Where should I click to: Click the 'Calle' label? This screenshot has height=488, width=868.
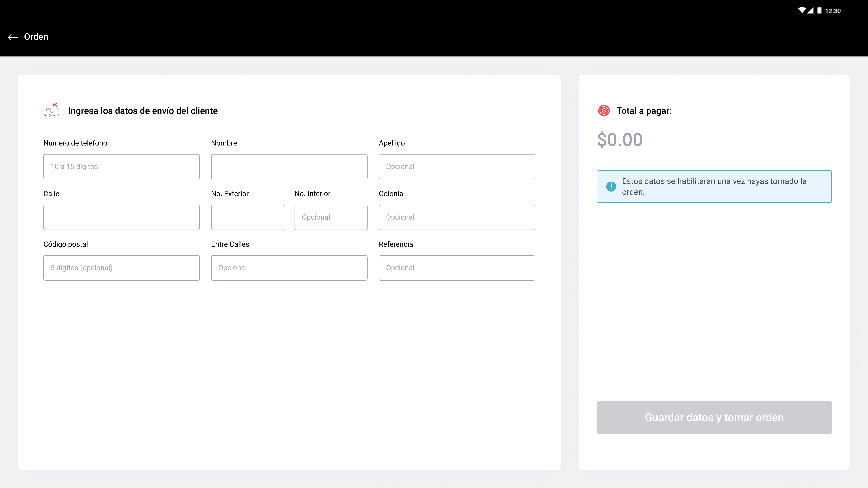pyautogui.click(x=51, y=194)
